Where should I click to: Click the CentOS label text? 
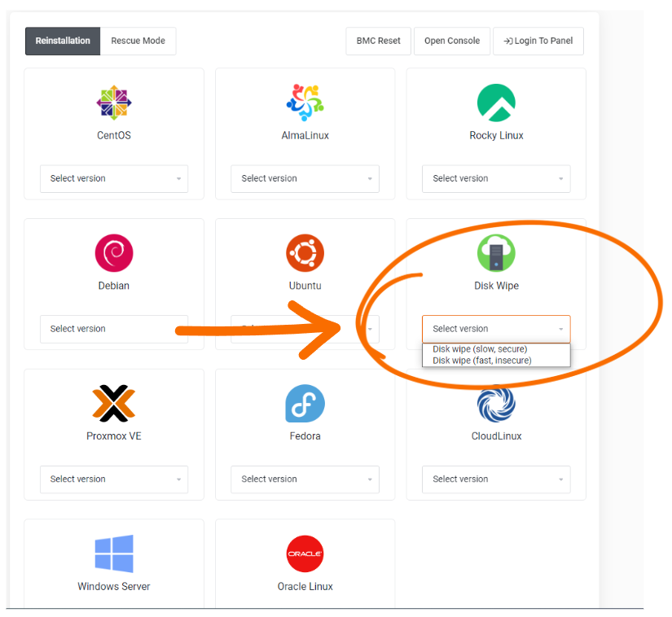[114, 135]
